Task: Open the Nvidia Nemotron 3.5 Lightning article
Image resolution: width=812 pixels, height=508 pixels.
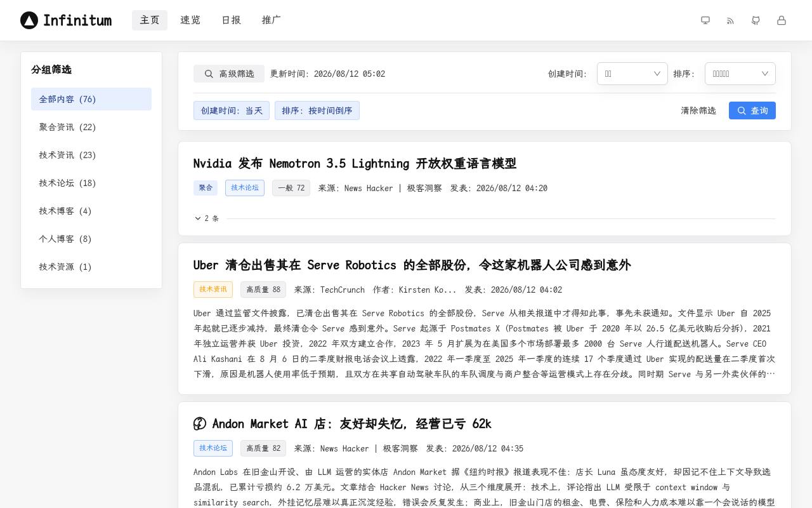Action: pyautogui.click(x=355, y=163)
